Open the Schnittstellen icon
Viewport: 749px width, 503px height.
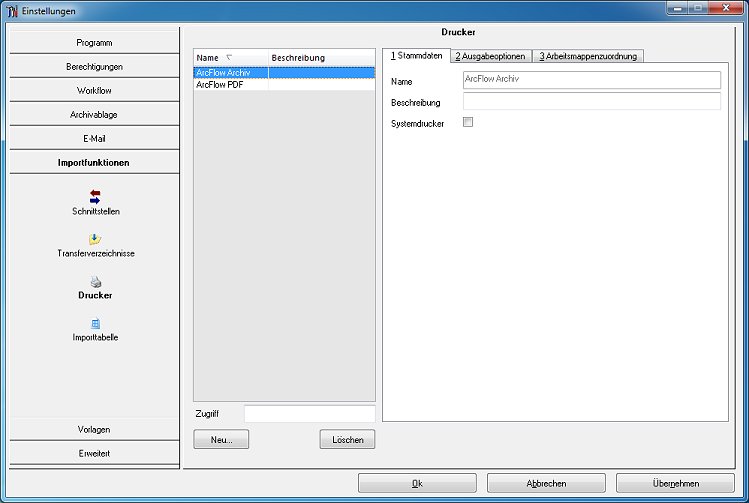[x=95, y=196]
